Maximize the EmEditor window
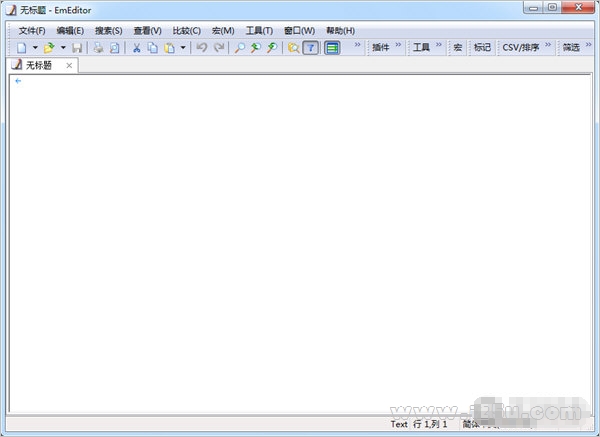This screenshot has height=437, width=600. [552, 7]
